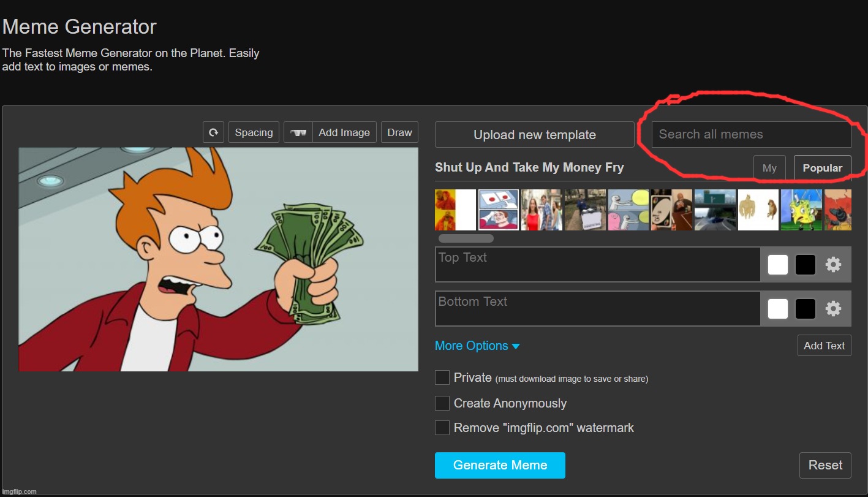Choose the Running Away Balloon thumbnail
The image size is (868, 497).
pos(628,210)
